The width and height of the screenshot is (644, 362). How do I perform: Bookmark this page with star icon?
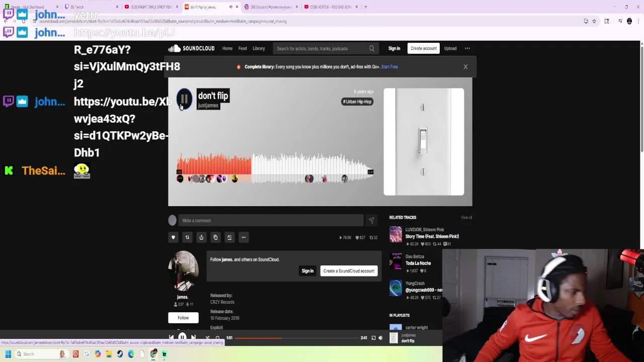point(594,21)
